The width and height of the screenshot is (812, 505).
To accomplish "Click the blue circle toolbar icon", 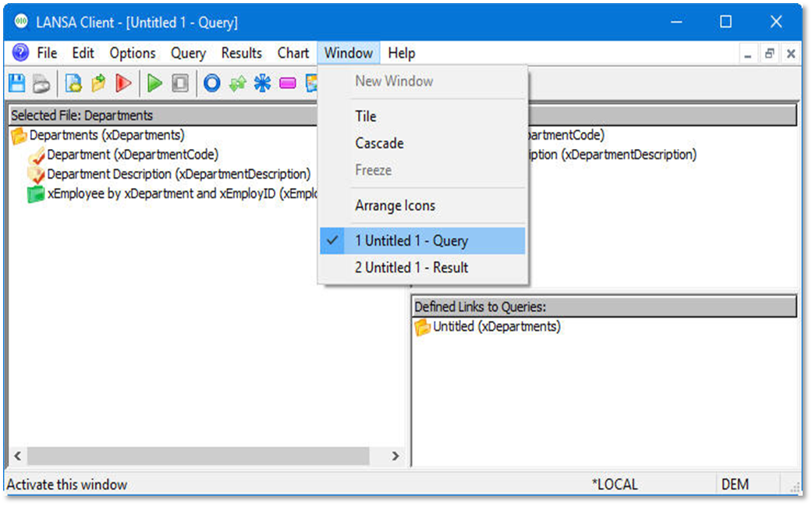I will (211, 84).
